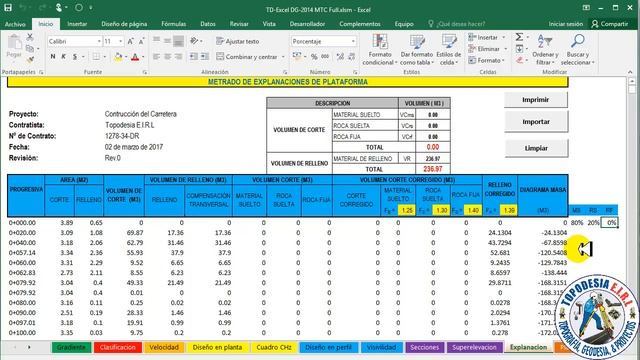Switch to the Fórmulas ribbon tab

click(x=173, y=24)
